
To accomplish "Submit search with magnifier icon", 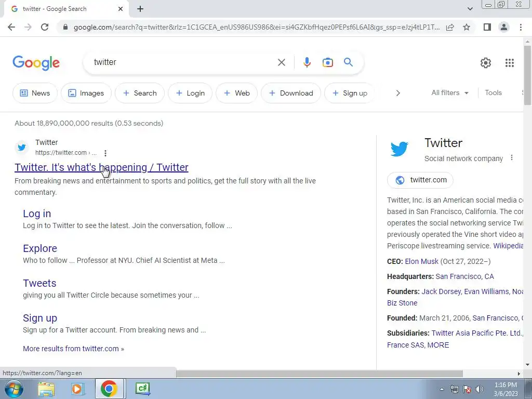I will [348, 62].
